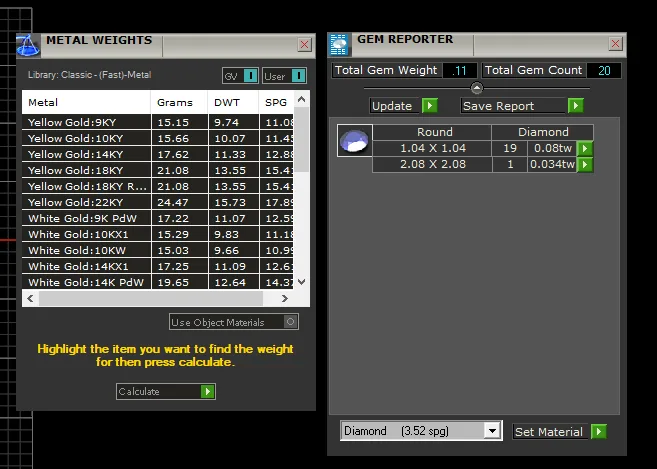Select the White Gold:14K PdW row
Viewport: 657px width, 469px height.
(158, 282)
